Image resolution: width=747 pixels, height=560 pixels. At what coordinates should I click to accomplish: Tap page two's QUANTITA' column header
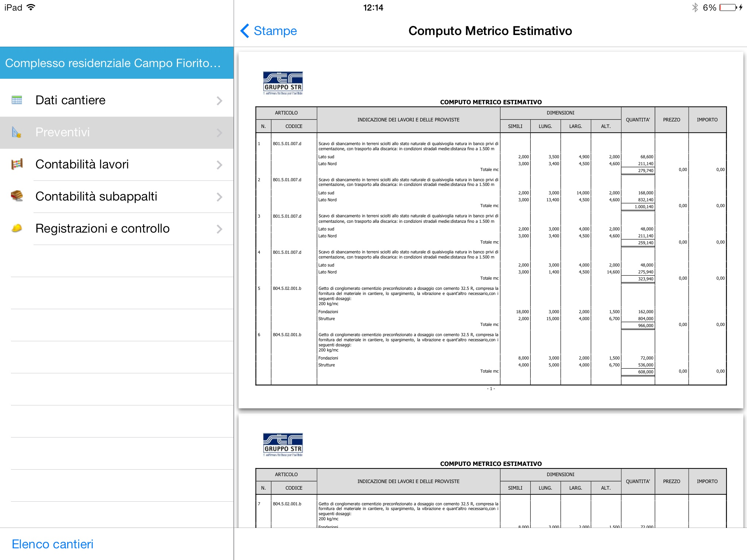coord(638,481)
